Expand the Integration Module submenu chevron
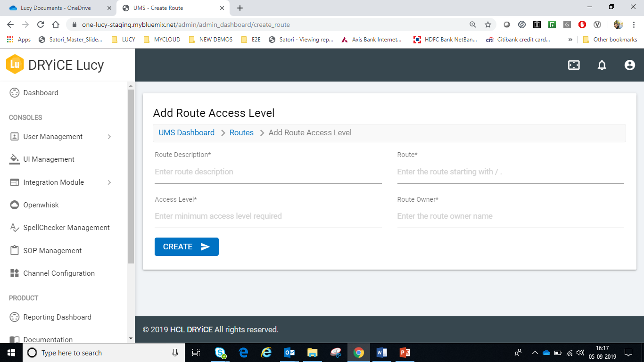 point(109,182)
